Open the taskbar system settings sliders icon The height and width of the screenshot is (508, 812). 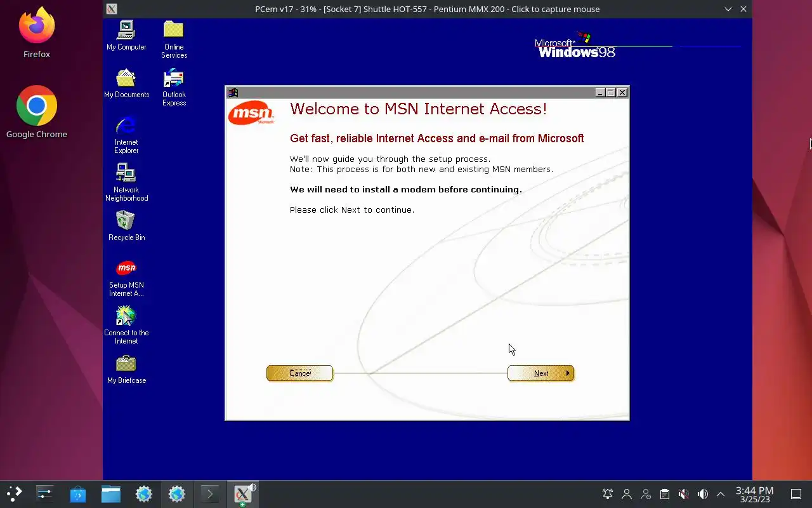tap(45, 494)
